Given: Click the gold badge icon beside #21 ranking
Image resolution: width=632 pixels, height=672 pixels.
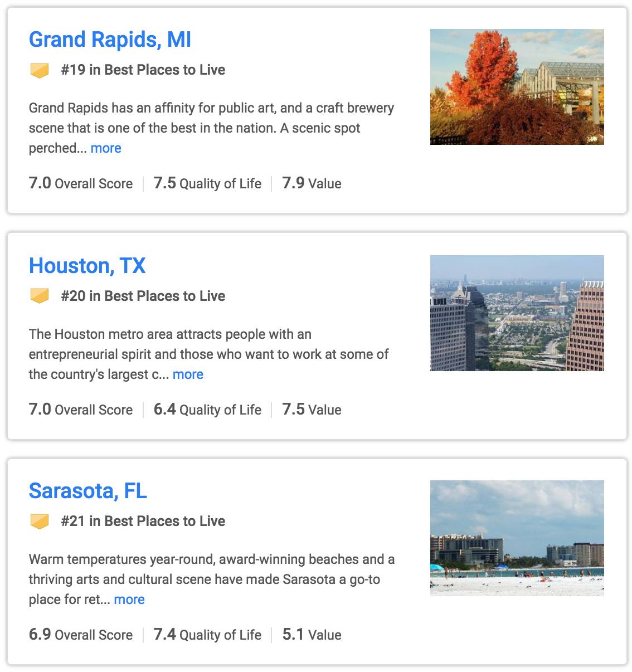Looking at the screenshot, I should click(x=39, y=522).
